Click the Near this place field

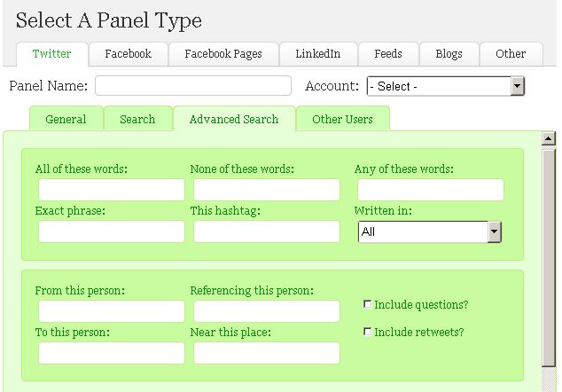[267, 353]
